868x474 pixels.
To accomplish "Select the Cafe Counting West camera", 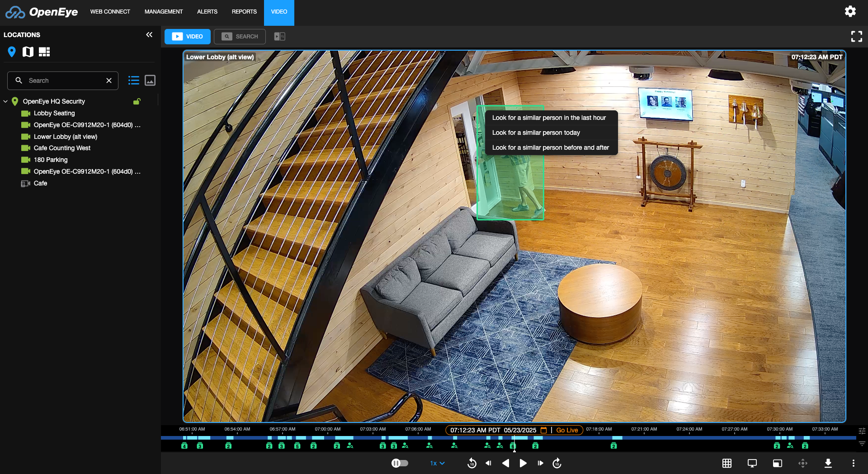I will pos(62,148).
